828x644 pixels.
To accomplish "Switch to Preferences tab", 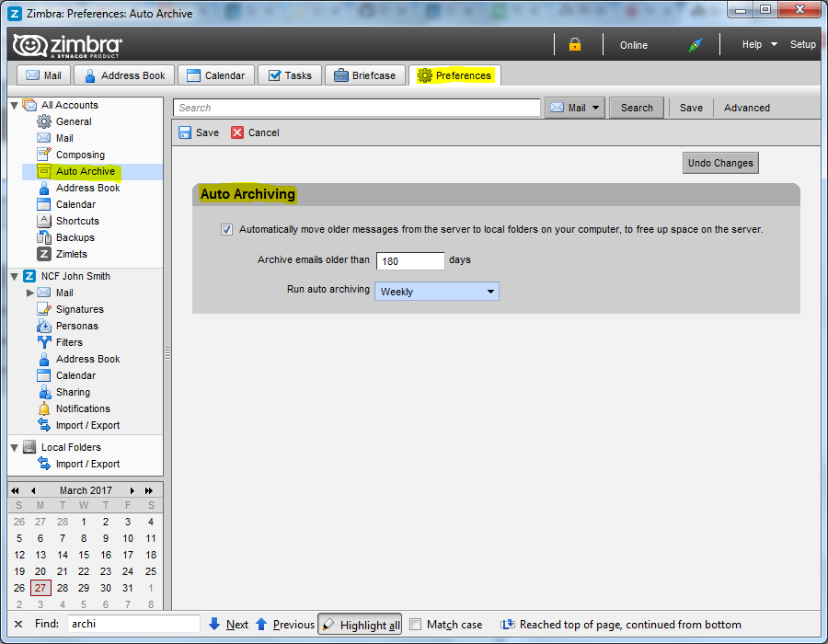I will [x=454, y=75].
